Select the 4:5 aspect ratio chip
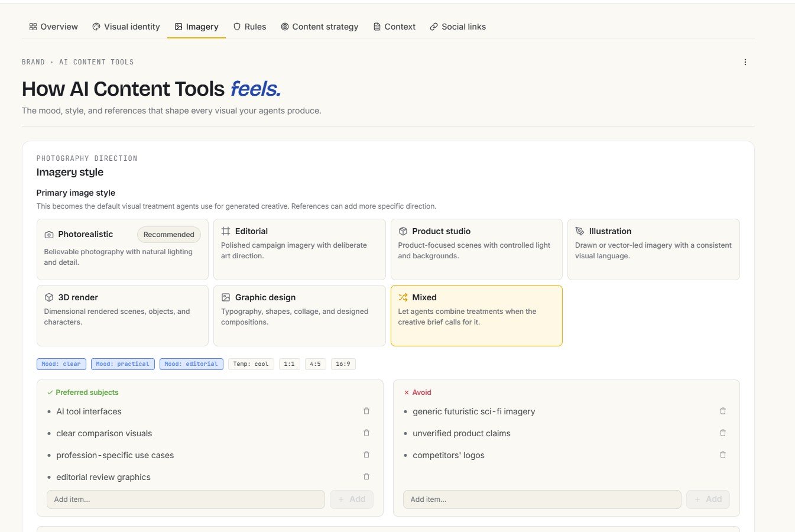The height and width of the screenshot is (532, 795). tap(315, 364)
